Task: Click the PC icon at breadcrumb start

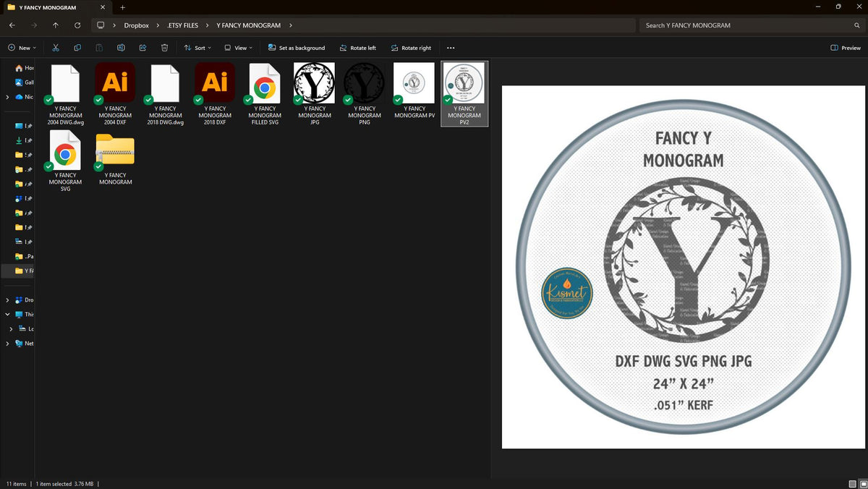Action: 101,25
